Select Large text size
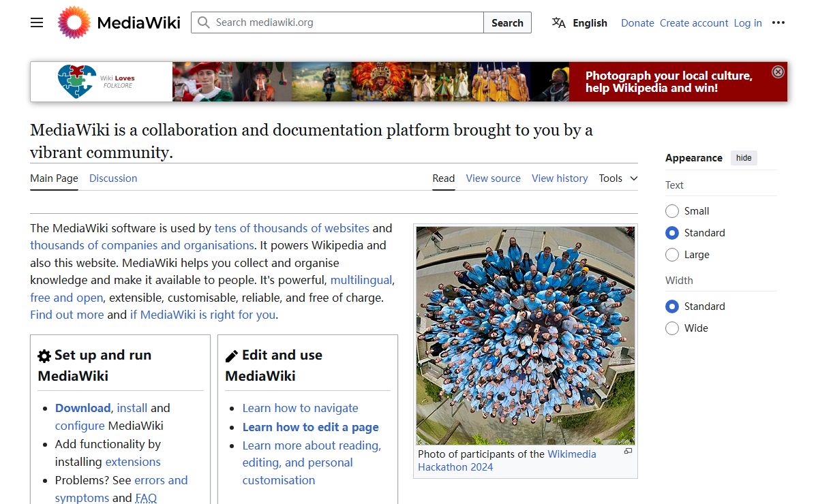The image size is (818, 504). click(x=672, y=255)
